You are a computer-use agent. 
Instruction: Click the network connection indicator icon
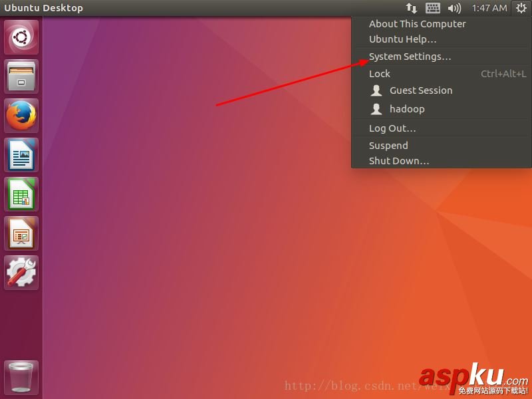411,8
